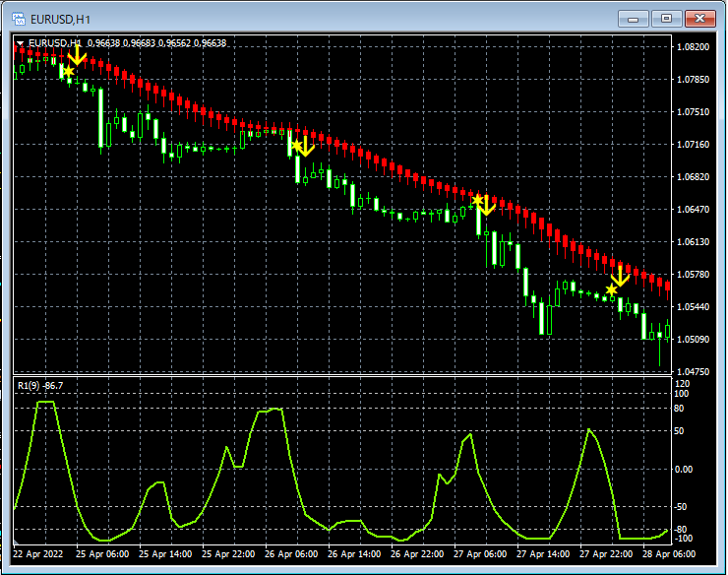The height and width of the screenshot is (575, 728).
Task: Click the 27 Apr 14:00 time label
Action: (x=543, y=554)
